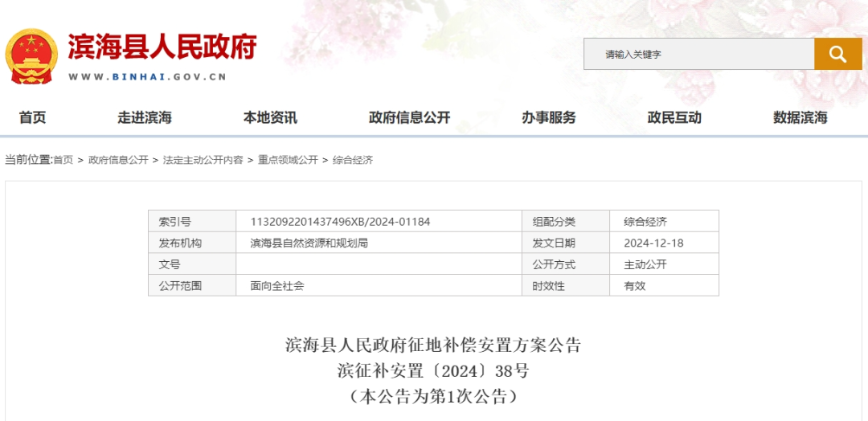Focus the keyword search input field
This screenshot has width=868, height=421.
point(698,54)
